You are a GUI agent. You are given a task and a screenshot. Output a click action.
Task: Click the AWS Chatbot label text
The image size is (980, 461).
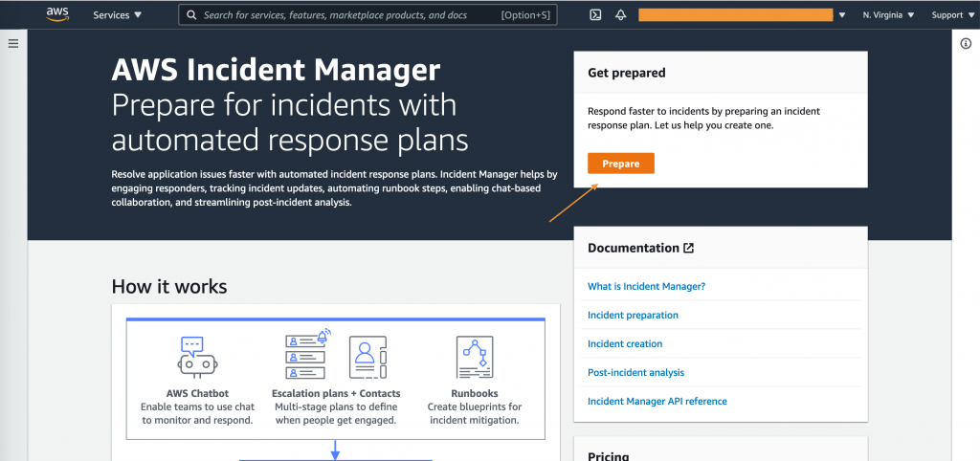(x=197, y=393)
